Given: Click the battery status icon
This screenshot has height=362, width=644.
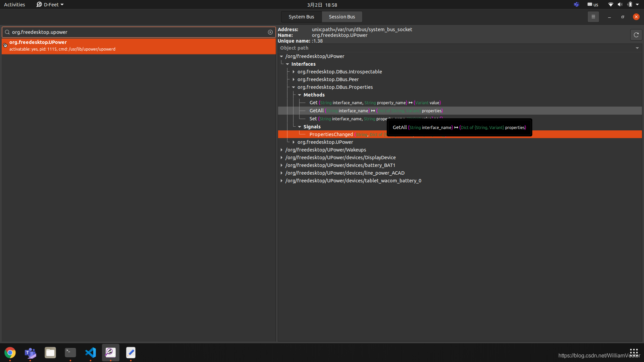Looking at the screenshot, I should pos(630,5).
